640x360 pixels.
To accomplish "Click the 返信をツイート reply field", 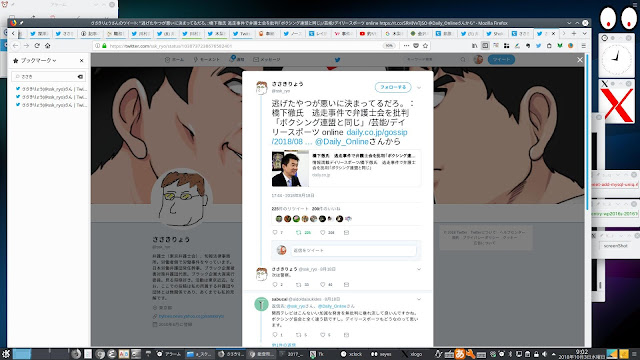I will tap(353, 250).
